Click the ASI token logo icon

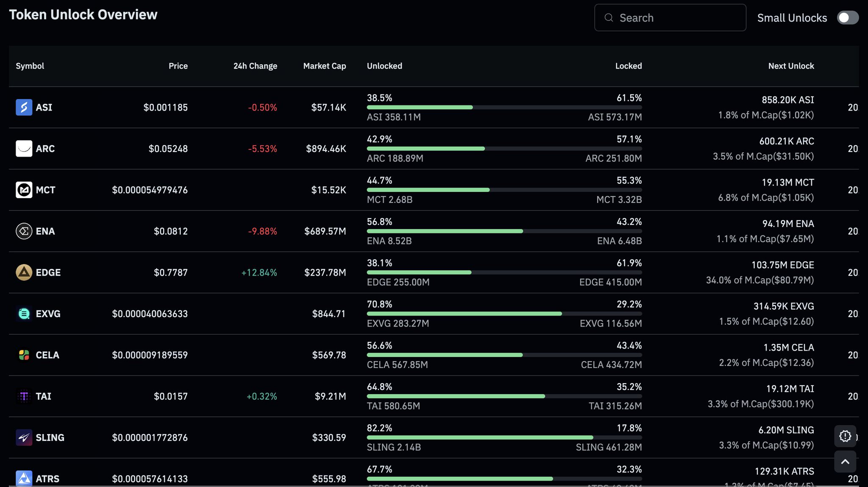[24, 108]
